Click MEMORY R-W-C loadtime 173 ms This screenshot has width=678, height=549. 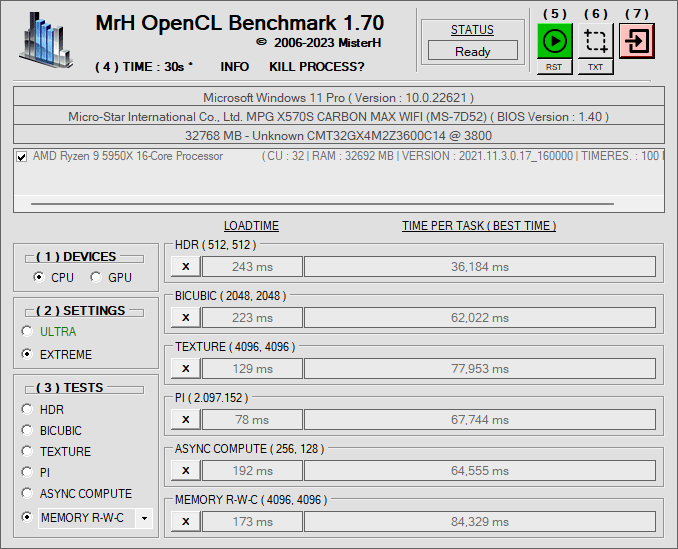(x=253, y=522)
